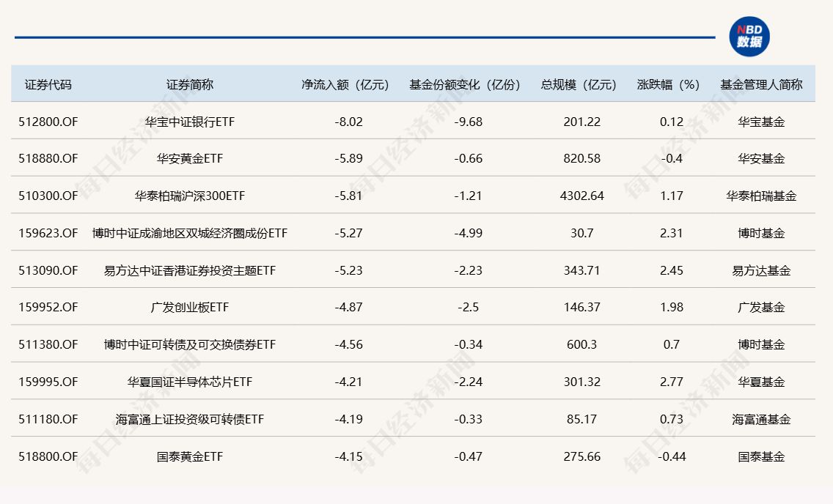Select code 518800.OF
Viewport: 833px width, 504px height.
pyautogui.click(x=48, y=456)
